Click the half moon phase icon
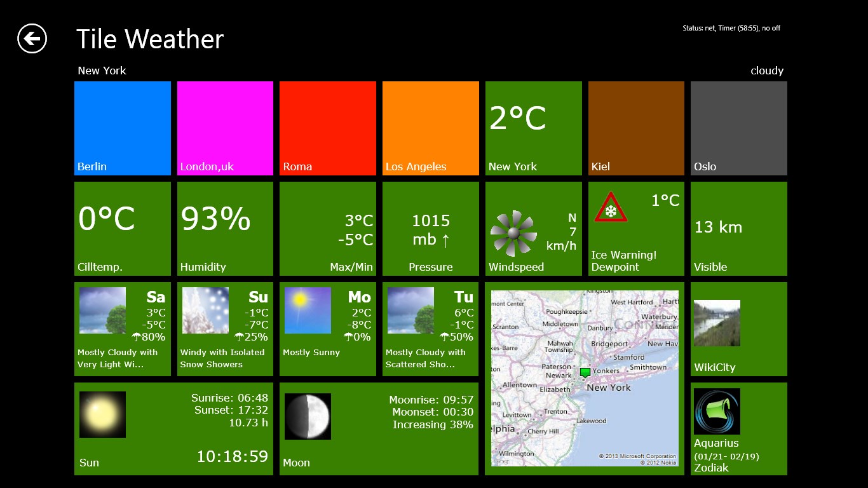The width and height of the screenshot is (868, 488). pos(308,416)
